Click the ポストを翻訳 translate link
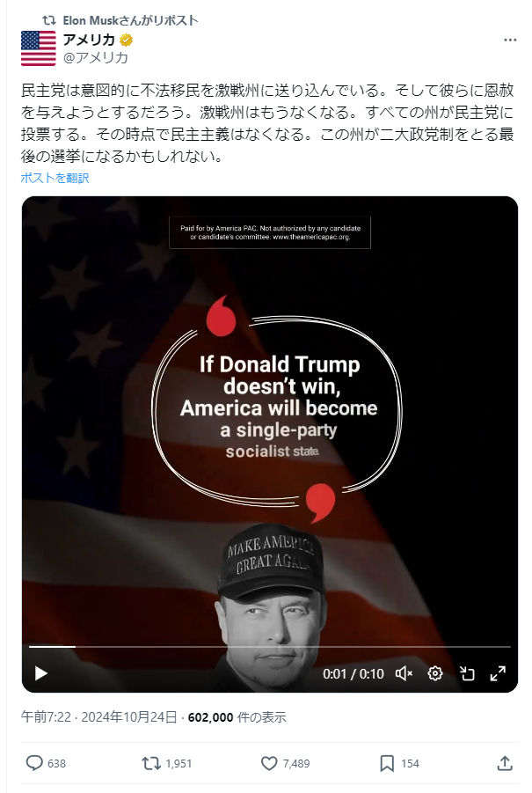The width and height of the screenshot is (532, 793). pos(55,178)
